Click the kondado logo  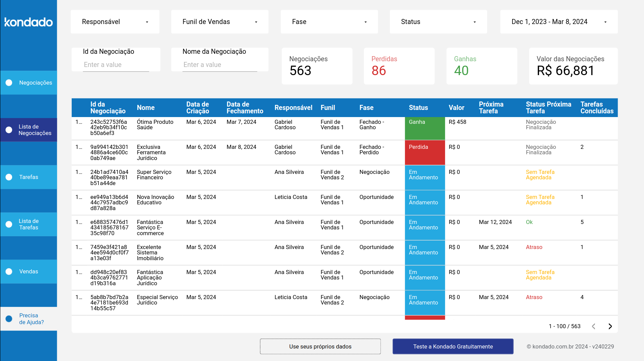pos(28,22)
